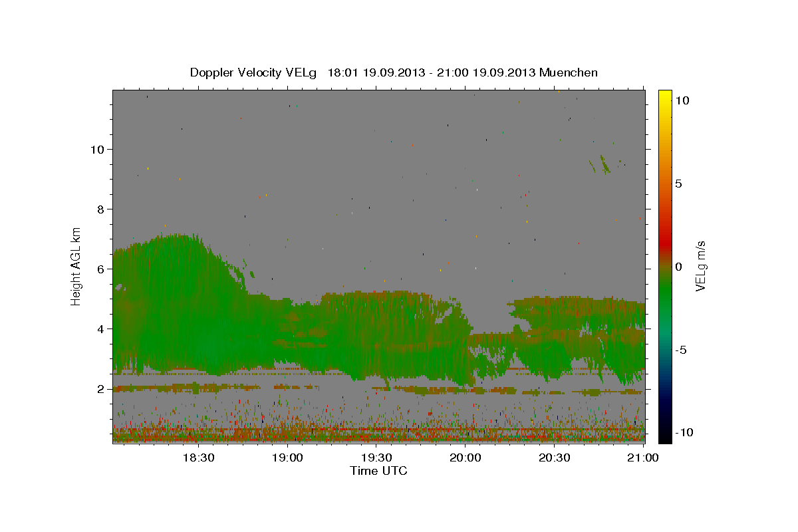Click the small cirrus echo near 10 km
This screenshot has width=798, height=532.
point(604,164)
